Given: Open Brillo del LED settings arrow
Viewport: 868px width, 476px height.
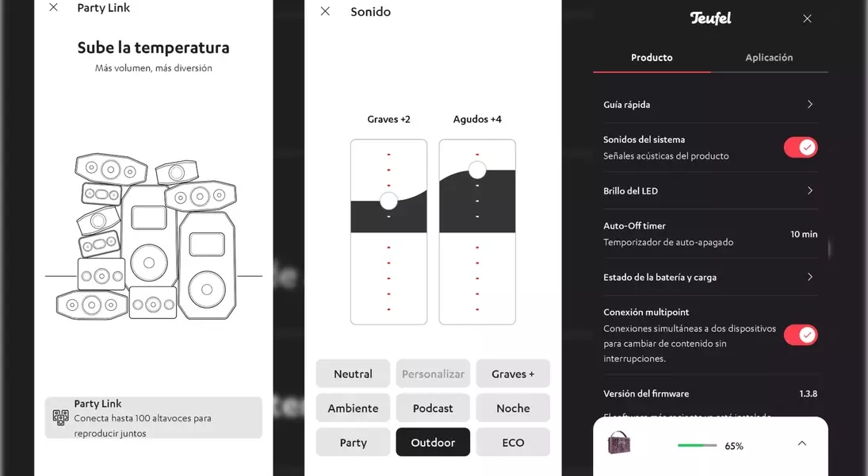Looking at the screenshot, I should [x=809, y=191].
